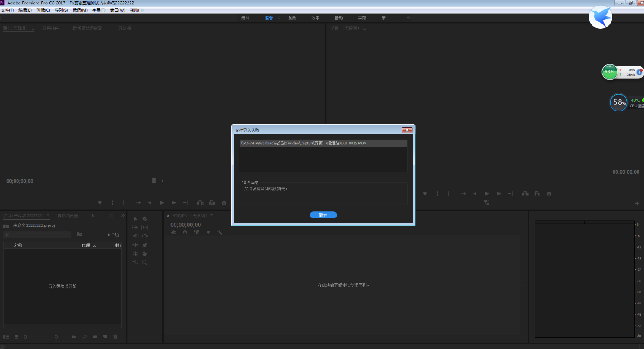Switch to Media Browser (媒体浏览器) tab
Screen dimensions: 644x349
coord(68,216)
